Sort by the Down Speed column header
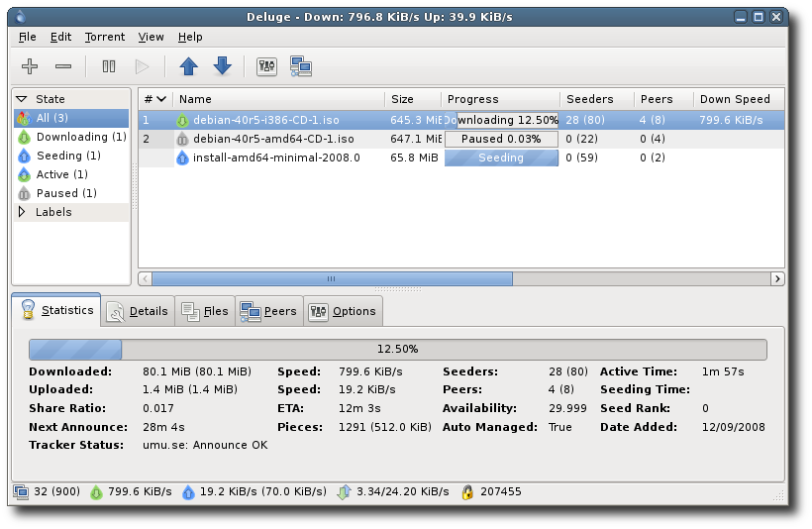Screen dimensions: 812x529 [x=739, y=99]
